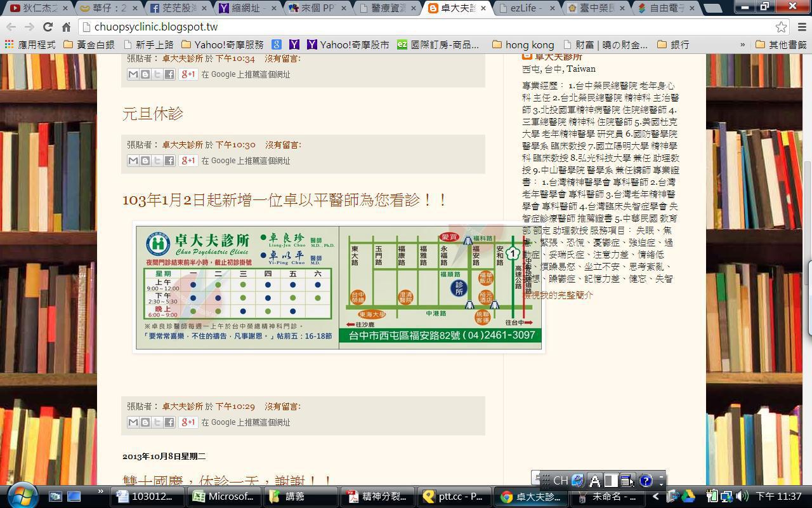Open the first Yahoo Y bookmark icon
The height and width of the screenshot is (508, 812).
(294, 44)
